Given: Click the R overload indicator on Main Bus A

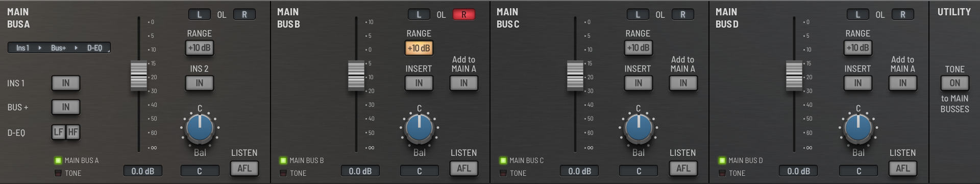Looking at the screenshot, I should (x=244, y=14).
